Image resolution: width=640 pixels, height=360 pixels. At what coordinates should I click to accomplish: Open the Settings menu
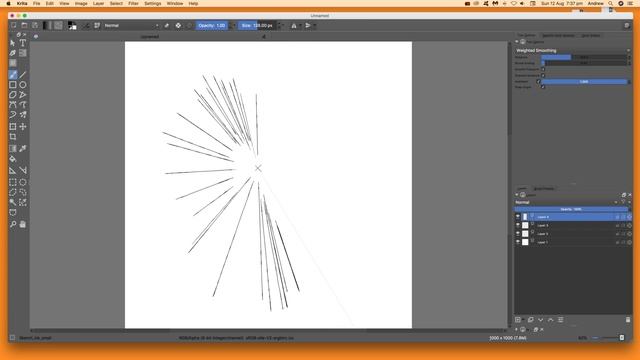[x=153, y=3]
